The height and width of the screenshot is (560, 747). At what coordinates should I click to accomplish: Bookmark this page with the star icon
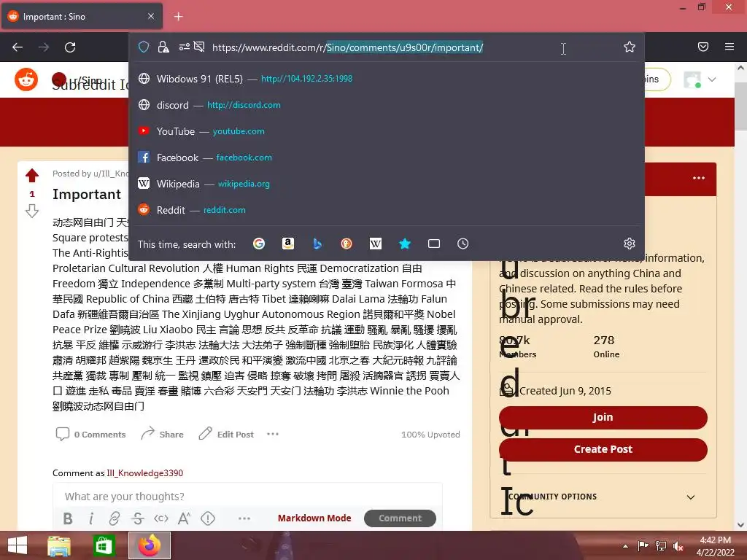point(630,47)
